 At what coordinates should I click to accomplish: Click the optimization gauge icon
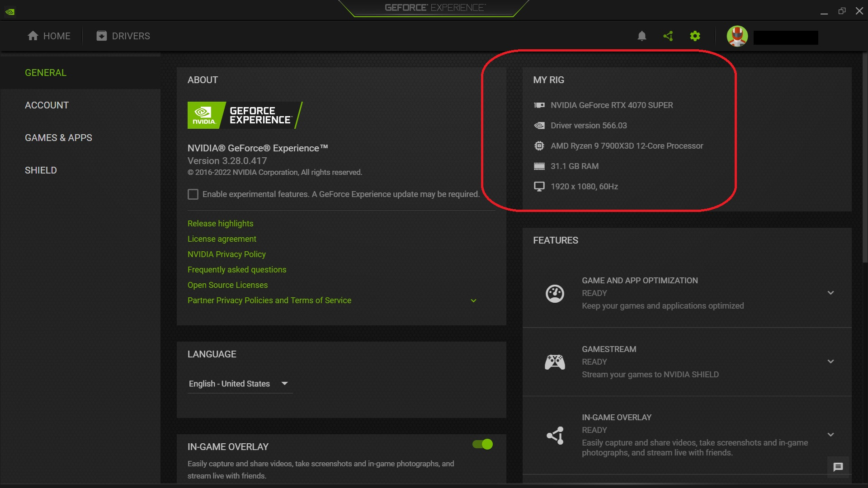tap(555, 294)
